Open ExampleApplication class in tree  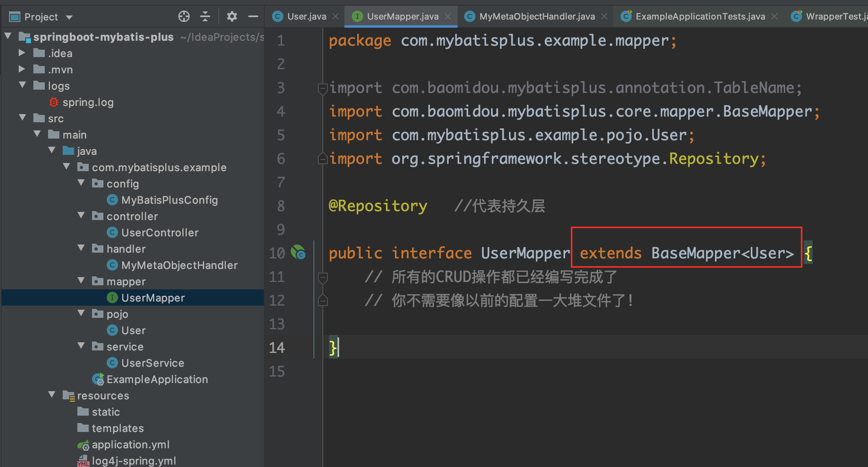[157, 379]
